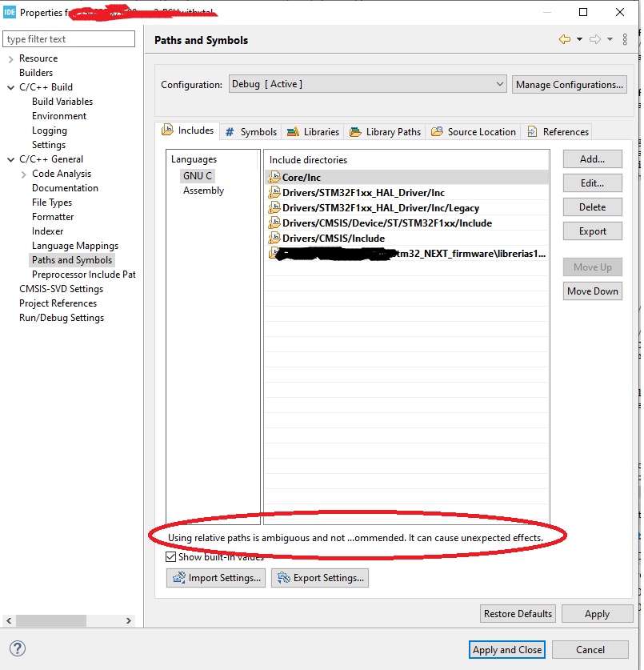Click the type filter text field
The height and width of the screenshot is (670, 644).
(69, 39)
